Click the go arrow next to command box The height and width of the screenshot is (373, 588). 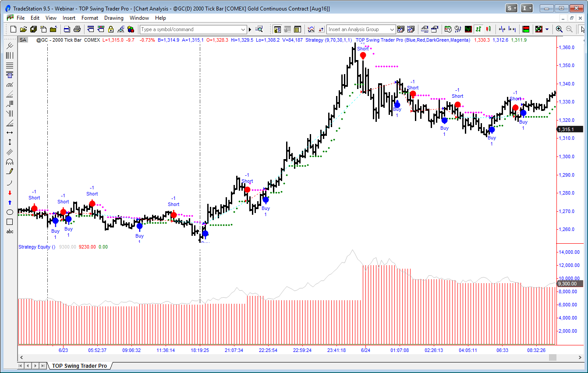pos(250,29)
